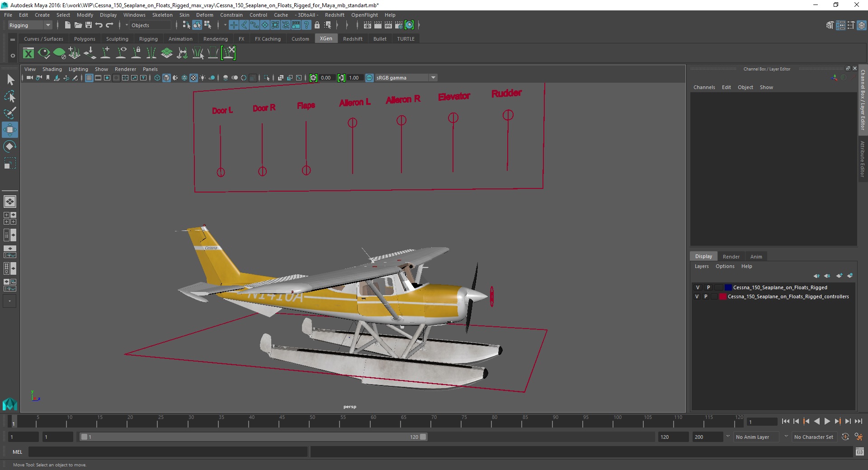The image size is (868, 470).
Task: Move selected layer up icon
Action: coord(816,276)
